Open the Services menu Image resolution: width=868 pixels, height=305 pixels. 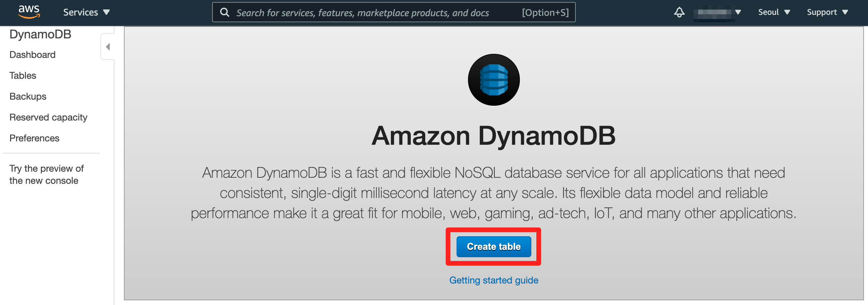coord(87,12)
